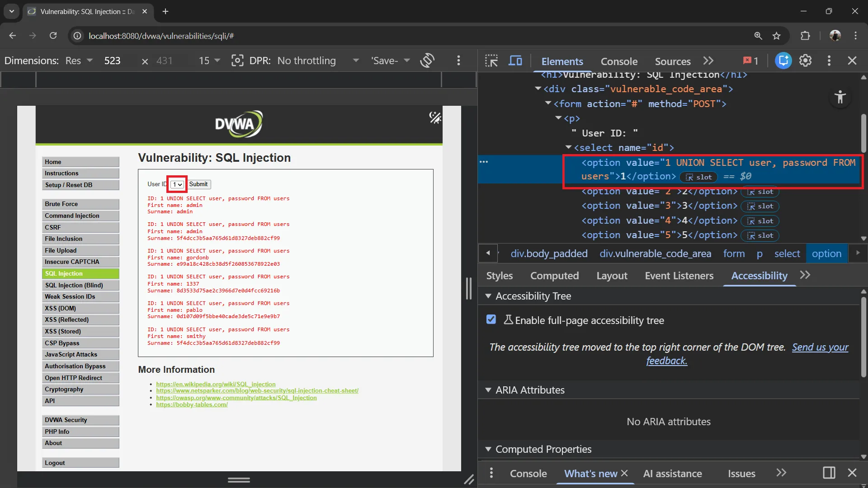Click the error counter badge showing 1
The image size is (868, 488).
(x=750, y=60)
